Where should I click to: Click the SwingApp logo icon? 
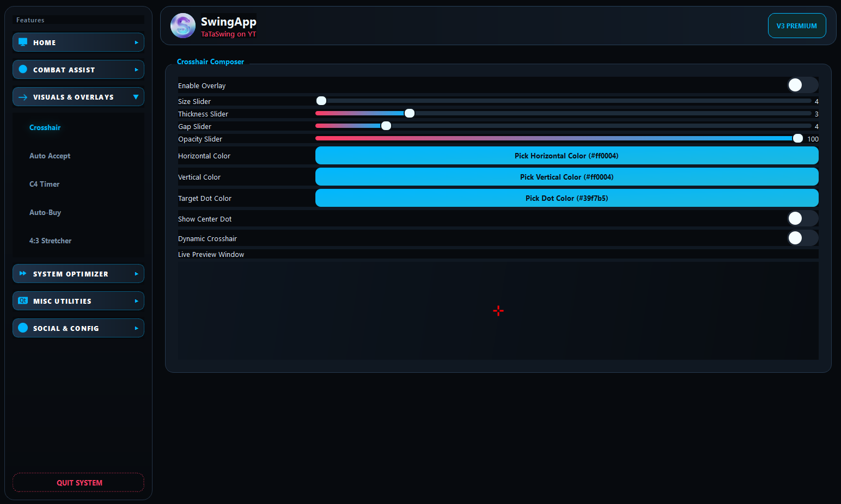pos(183,26)
